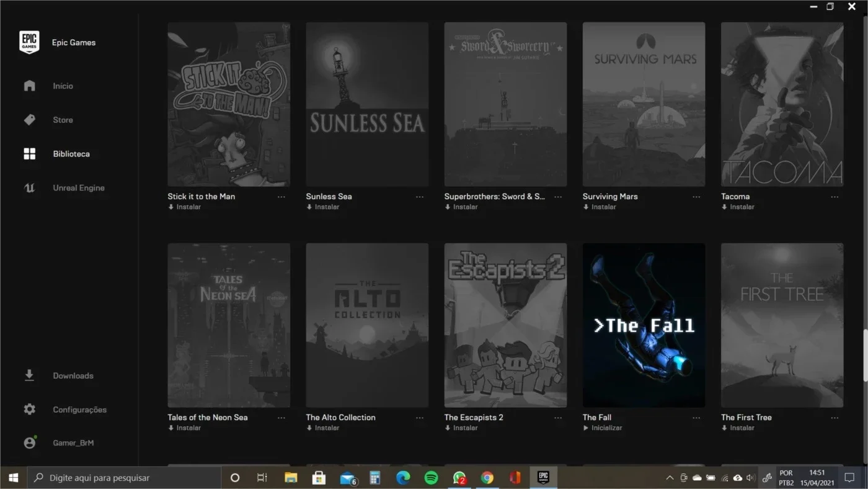868x489 pixels.
Task: Click the Gamer_BrM profile avatar icon
Action: tap(29, 443)
